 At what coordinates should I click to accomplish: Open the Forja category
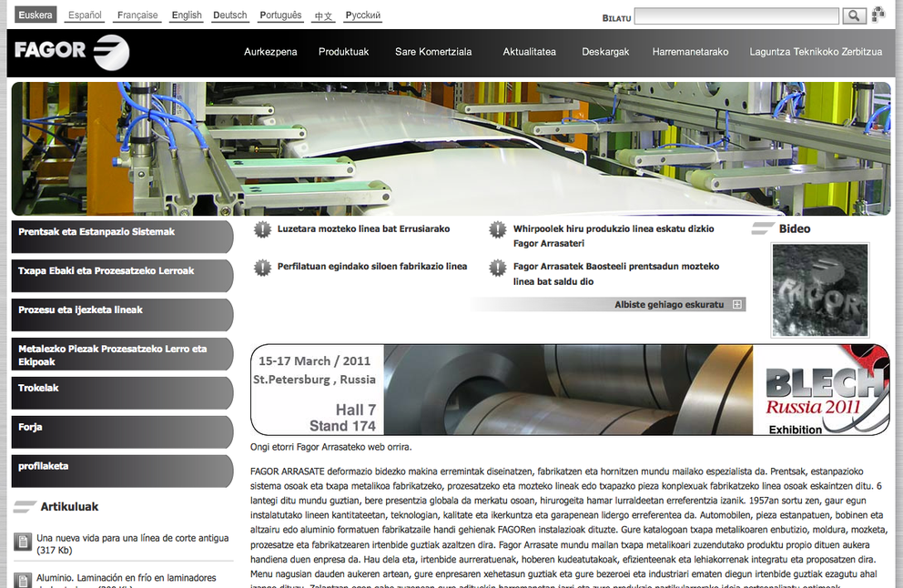(122, 432)
